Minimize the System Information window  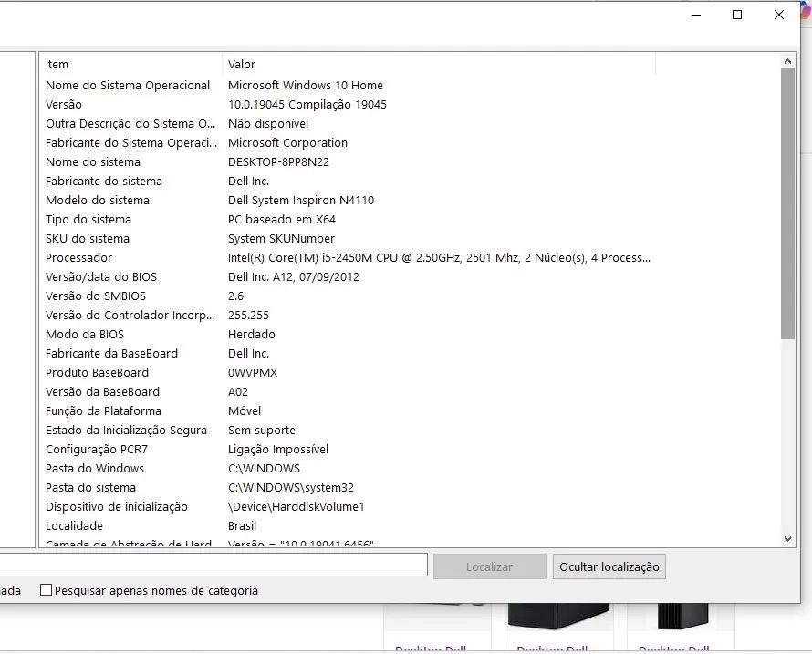click(x=696, y=15)
